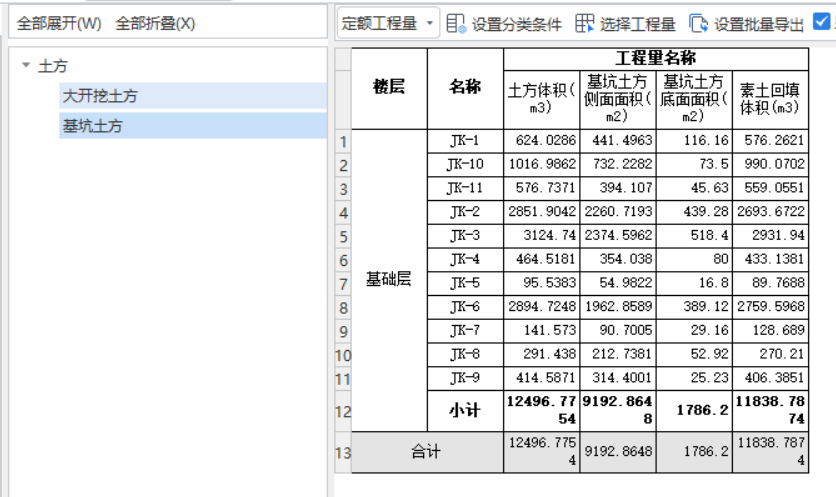Click the 设置批量导出 export icon

coord(698,23)
